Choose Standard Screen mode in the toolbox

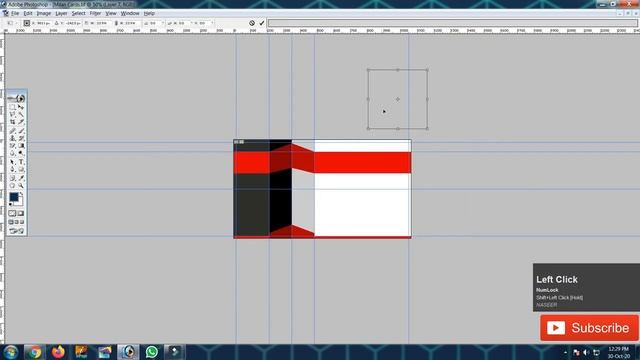(x=11, y=222)
